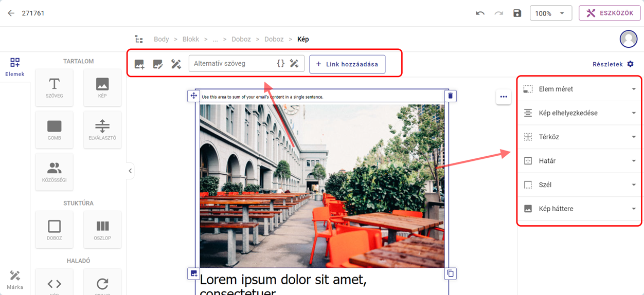Choose the Szöveg content element
Screen dimensions: 644x295
pyautogui.click(x=55, y=88)
